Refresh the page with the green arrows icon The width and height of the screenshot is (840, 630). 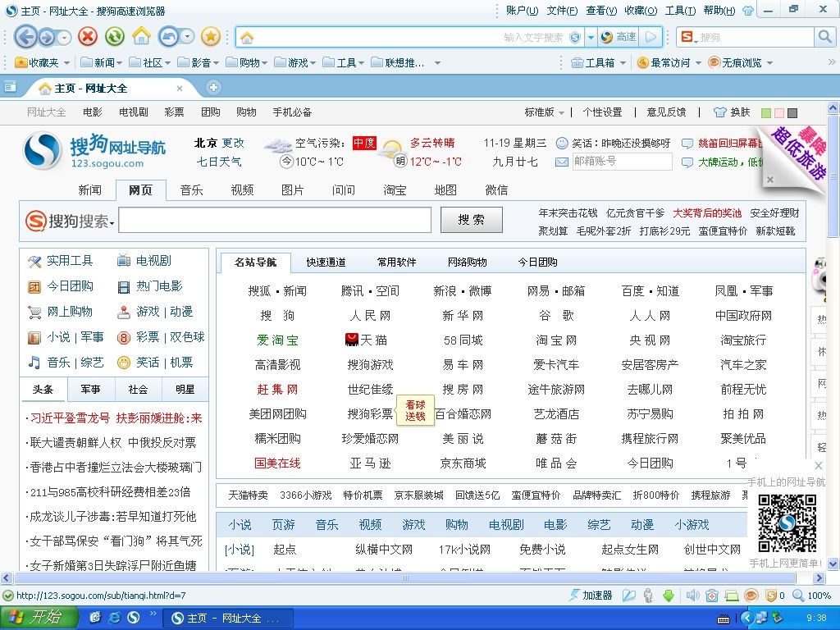[114, 36]
